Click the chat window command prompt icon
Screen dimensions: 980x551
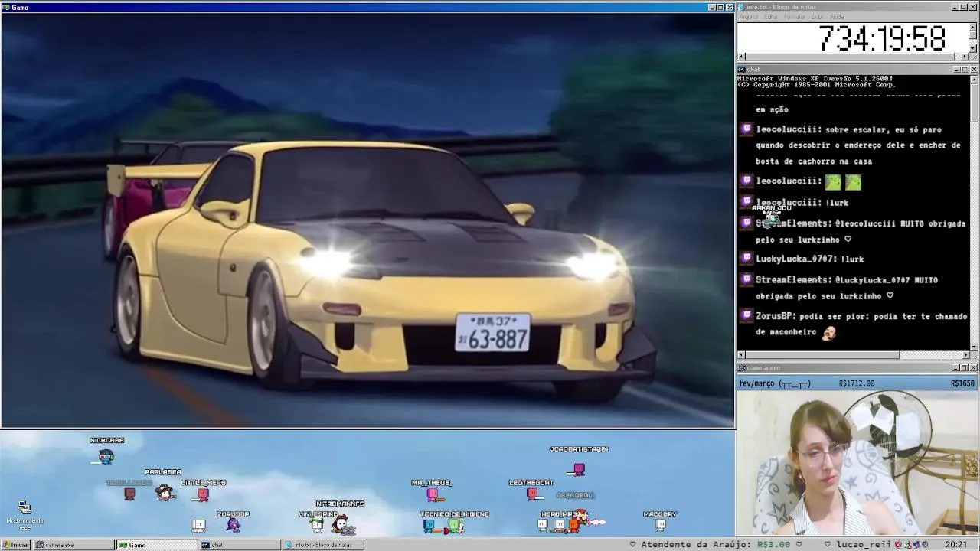click(742, 70)
